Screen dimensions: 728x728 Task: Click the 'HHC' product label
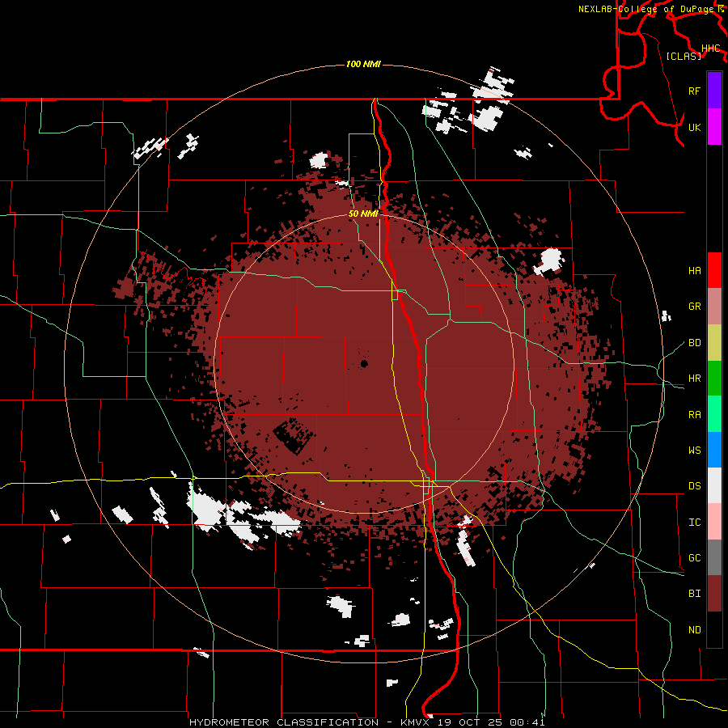[x=711, y=49]
